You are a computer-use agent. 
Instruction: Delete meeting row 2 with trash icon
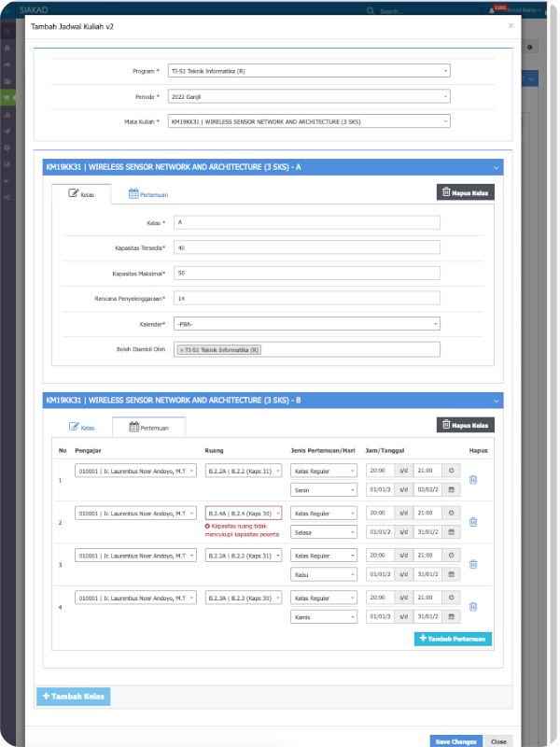coord(473,522)
